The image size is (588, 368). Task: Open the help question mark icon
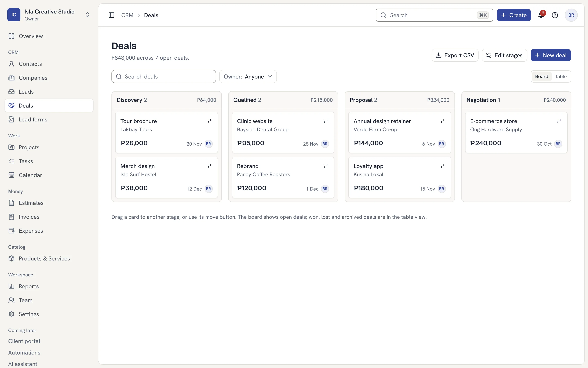555,15
